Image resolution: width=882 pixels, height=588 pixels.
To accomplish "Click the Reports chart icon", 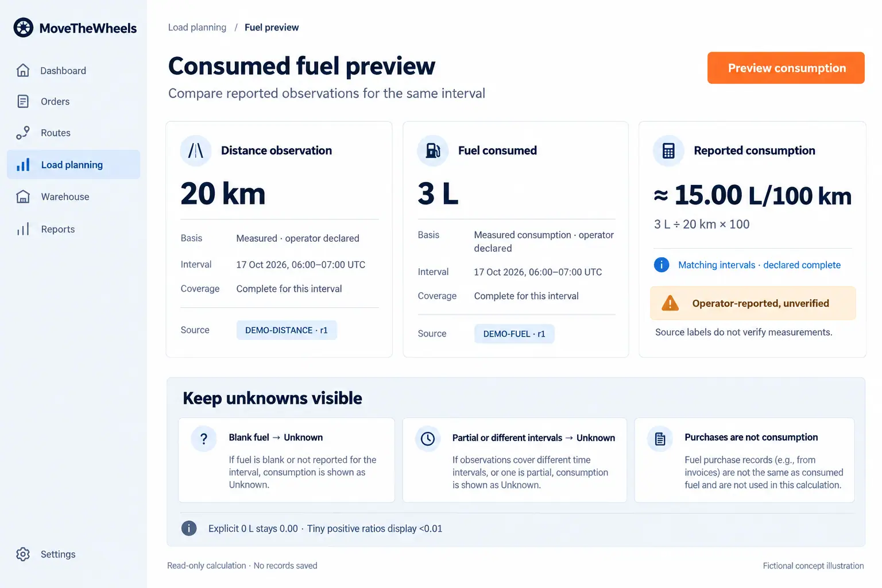I will point(23,229).
